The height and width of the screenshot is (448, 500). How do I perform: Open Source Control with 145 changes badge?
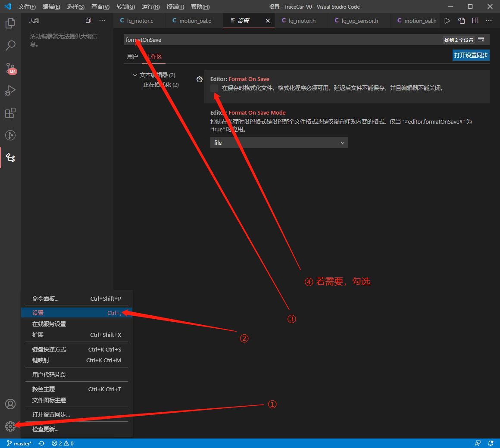pyautogui.click(x=10, y=68)
